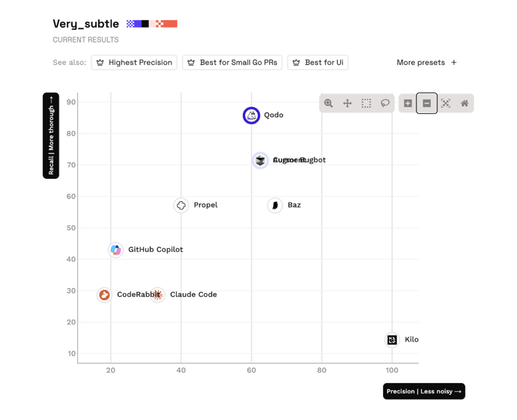
Task: Reset axes with the home icon
Action: (464, 103)
